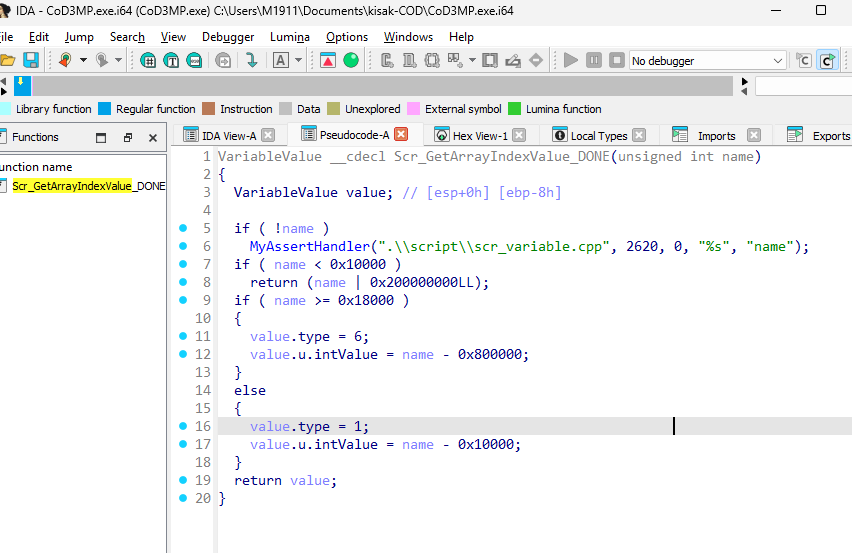Open dropdown arrow after squares-with-plus icon

point(472,60)
